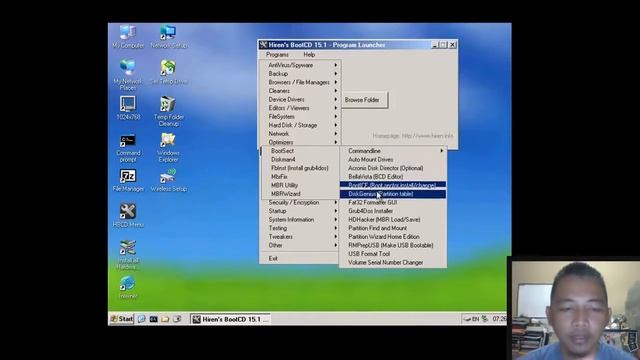Open the Programs menu

tap(277, 54)
